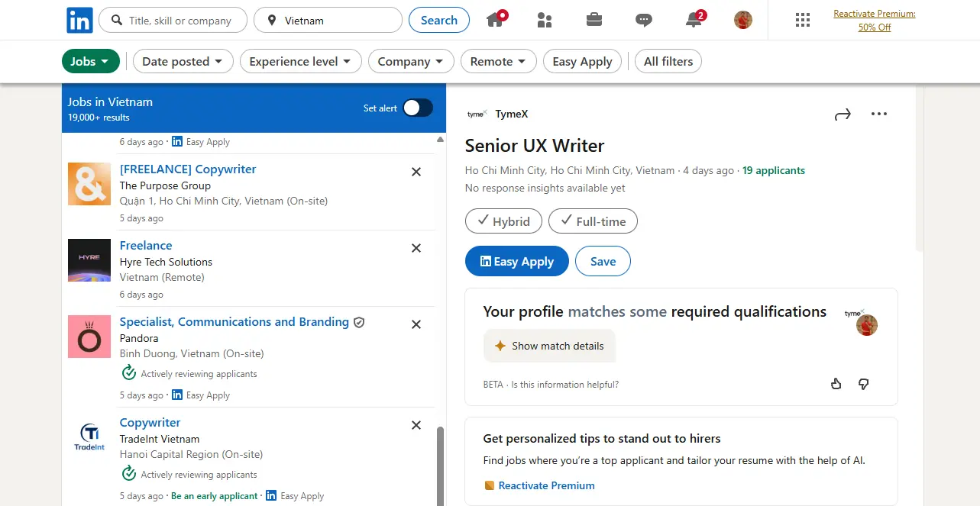The width and height of the screenshot is (980, 506).
Task: Click Binh Duong, Vietnam (On-site) text
Action: click(x=192, y=353)
